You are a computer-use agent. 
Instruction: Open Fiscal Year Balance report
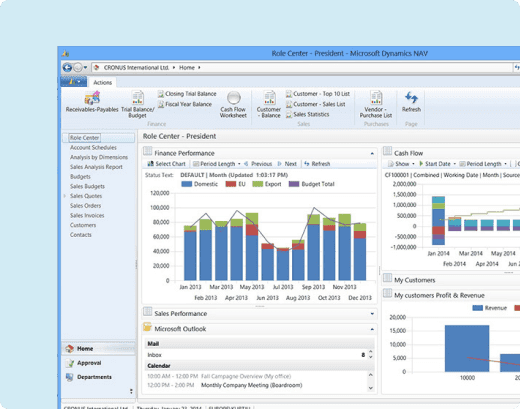185,104
